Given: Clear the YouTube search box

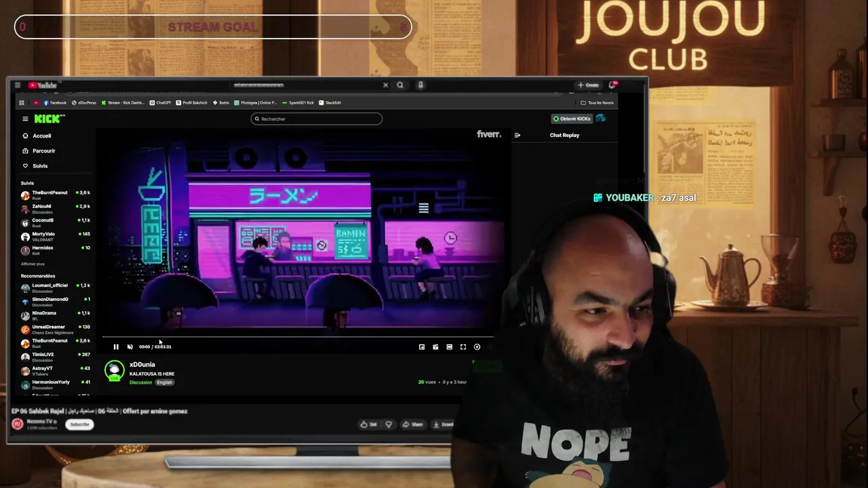Looking at the screenshot, I should point(385,85).
